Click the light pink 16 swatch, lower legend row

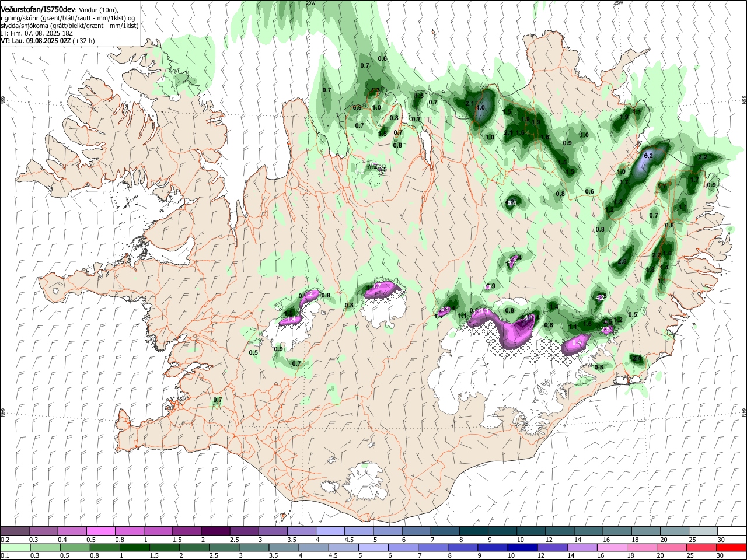(x=611, y=548)
